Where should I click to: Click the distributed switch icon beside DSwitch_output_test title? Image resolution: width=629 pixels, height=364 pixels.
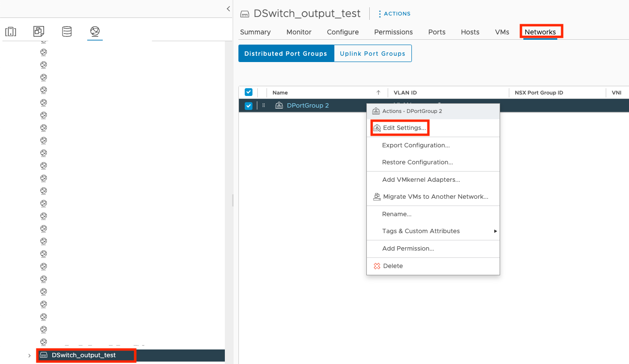pos(245,14)
